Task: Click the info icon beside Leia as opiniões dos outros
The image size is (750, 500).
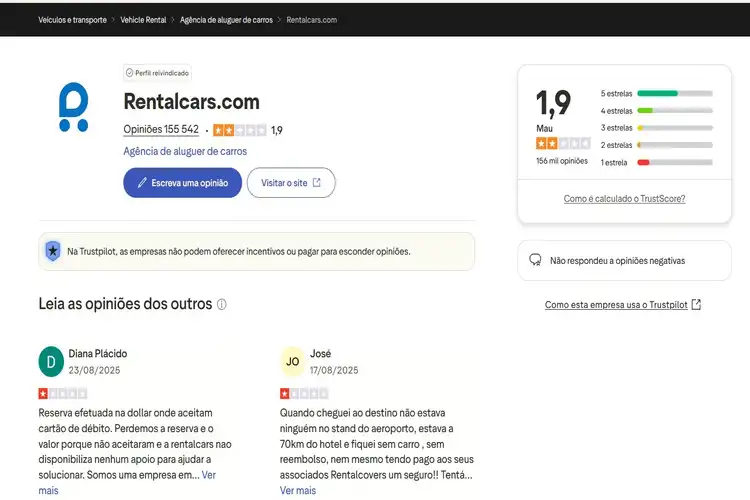Action: coord(221,304)
